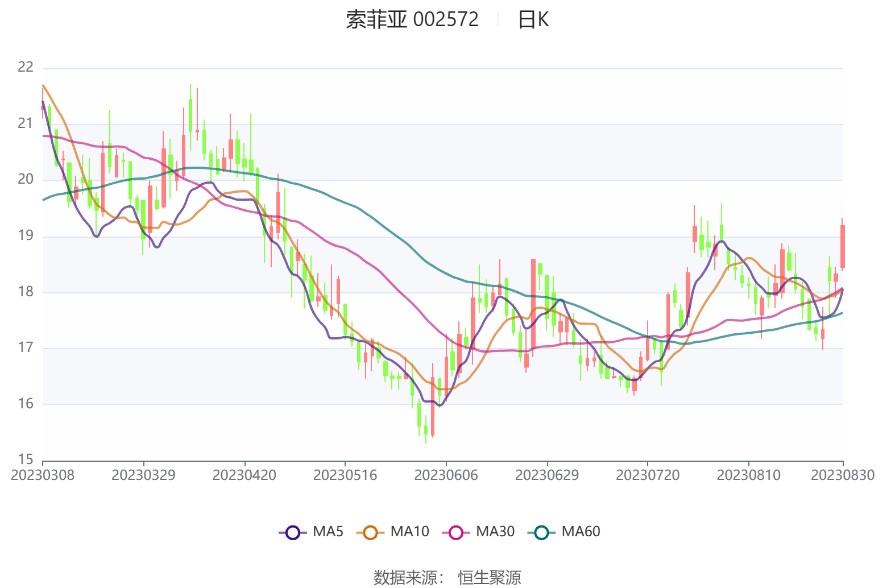This screenshot has height=588, width=895.
Task: Hide the MA60 line via legend
Action: point(541,532)
